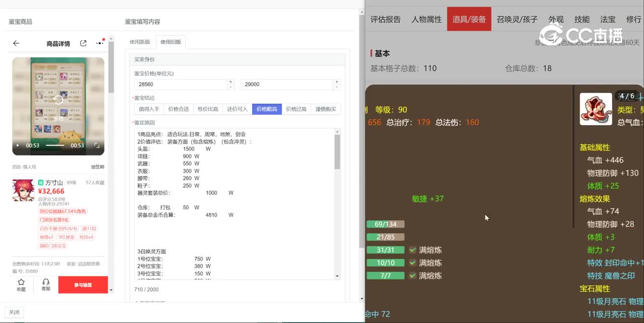Click the 关闭 button at bottom left
This screenshot has width=644, height=323.
click(14, 312)
